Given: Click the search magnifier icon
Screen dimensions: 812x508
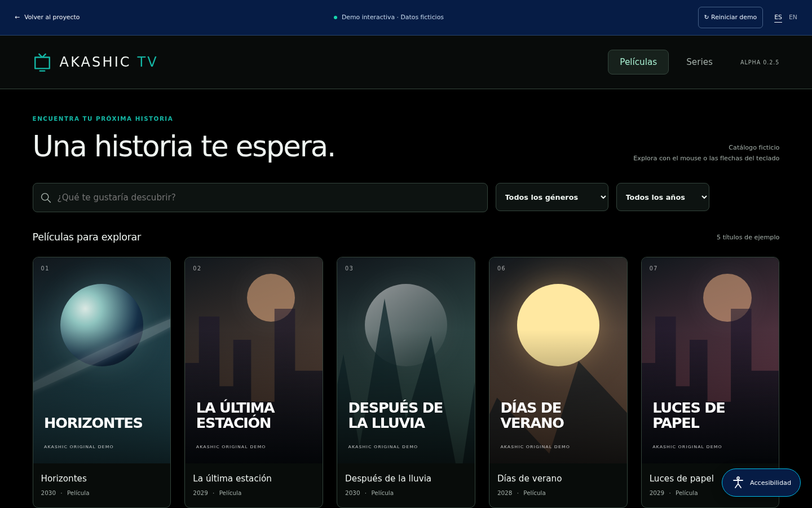Looking at the screenshot, I should click(x=46, y=198).
